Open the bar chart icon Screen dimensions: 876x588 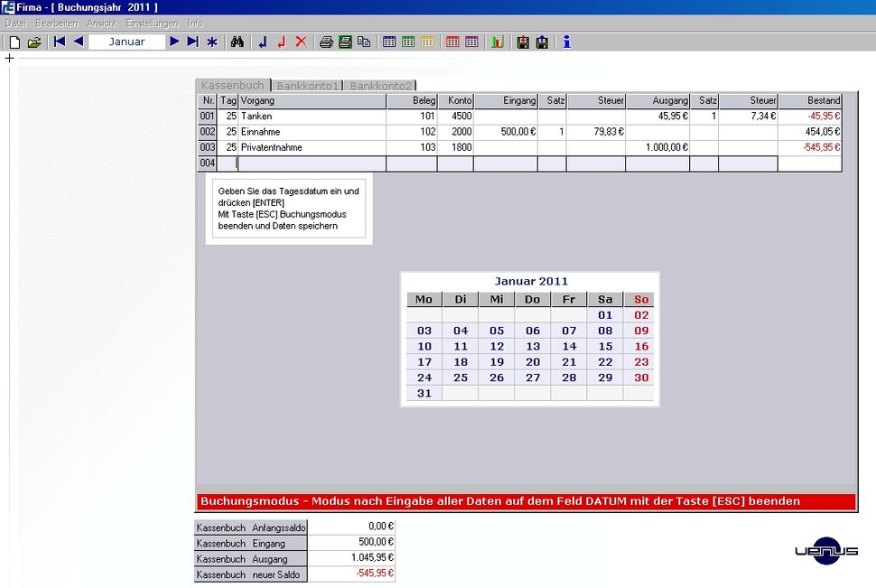coord(498,42)
